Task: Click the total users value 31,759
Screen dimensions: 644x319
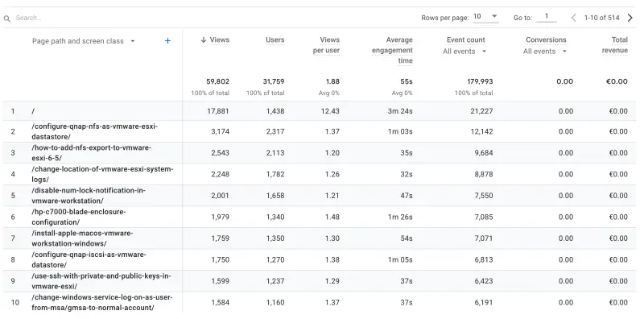Action: (x=274, y=81)
